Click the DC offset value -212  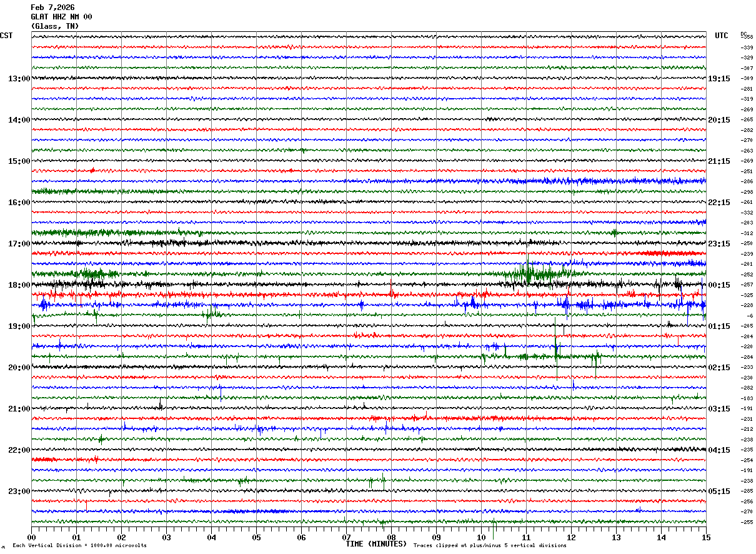pyautogui.click(x=747, y=429)
